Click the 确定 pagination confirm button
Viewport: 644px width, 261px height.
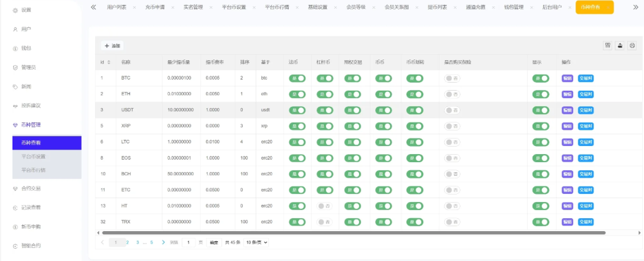tap(214, 242)
